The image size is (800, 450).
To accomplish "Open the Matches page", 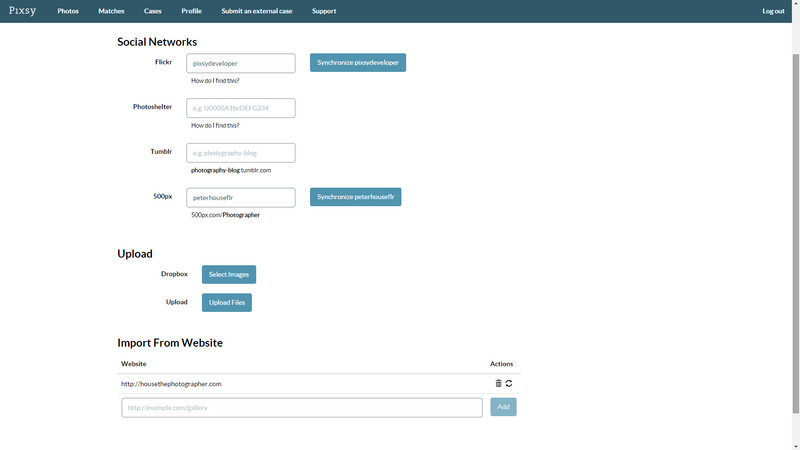I will tap(111, 11).
